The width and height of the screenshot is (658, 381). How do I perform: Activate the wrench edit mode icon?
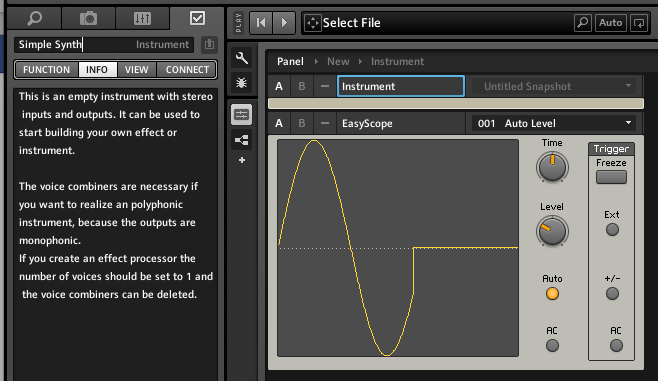click(241, 58)
